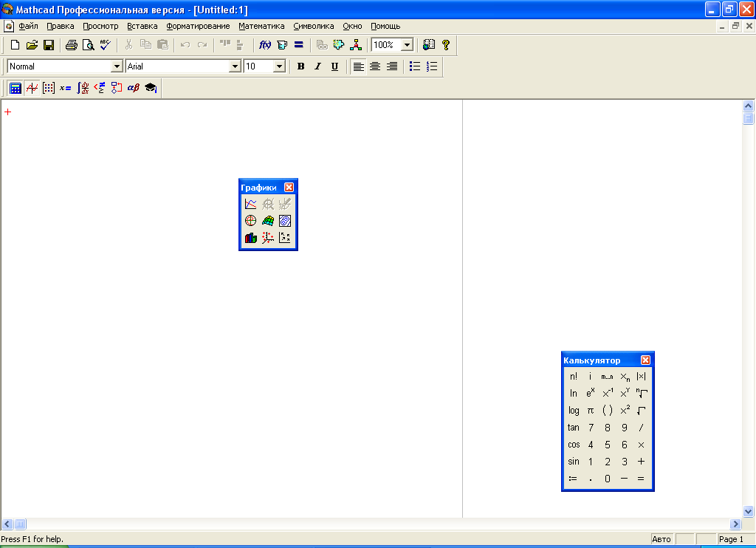Screen dimensions: 756x548
Task: Open the Просмотр menu
Action: point(100,26)
